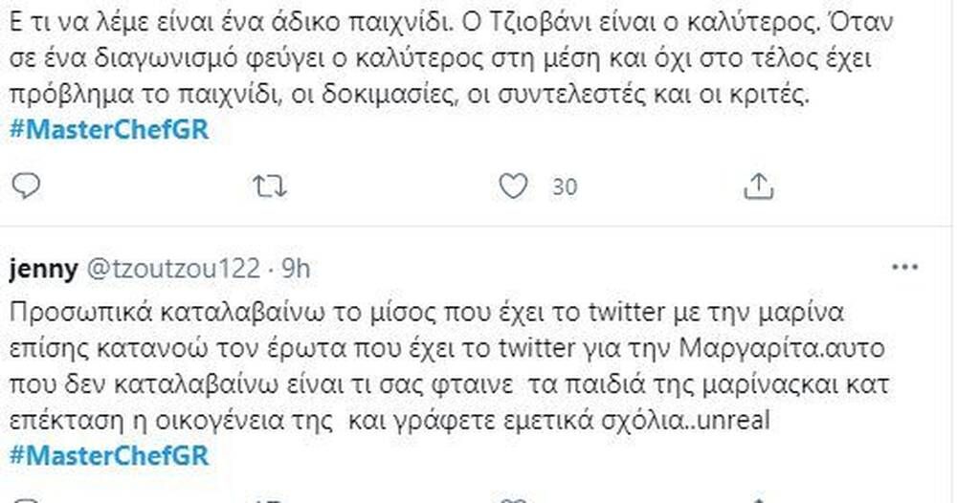Click the reply icon under jenny's tweet
The height and width of the screenshot is (503, 980).
point(26,498)
